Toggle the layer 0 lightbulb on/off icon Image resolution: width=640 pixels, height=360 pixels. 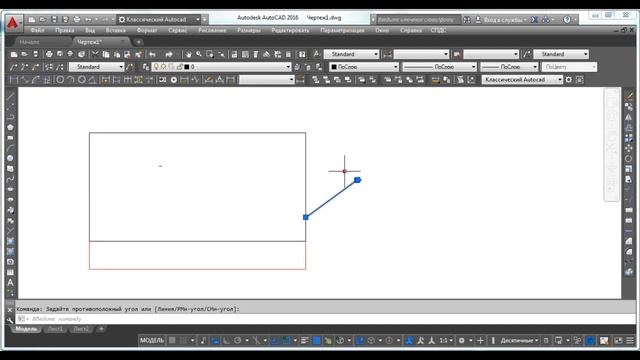[156, 67]
